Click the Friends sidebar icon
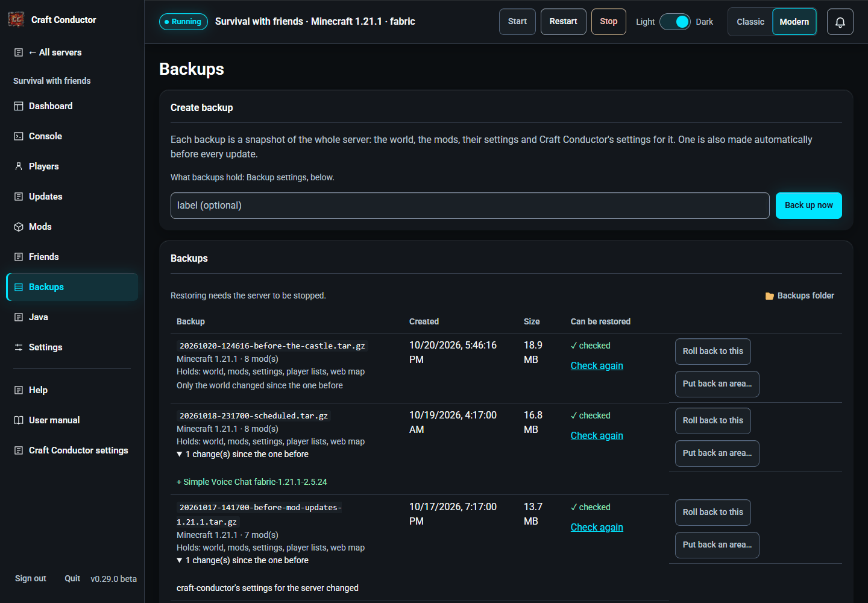The image size is (868, 603). pyautogui.click(x=19, y=257)
